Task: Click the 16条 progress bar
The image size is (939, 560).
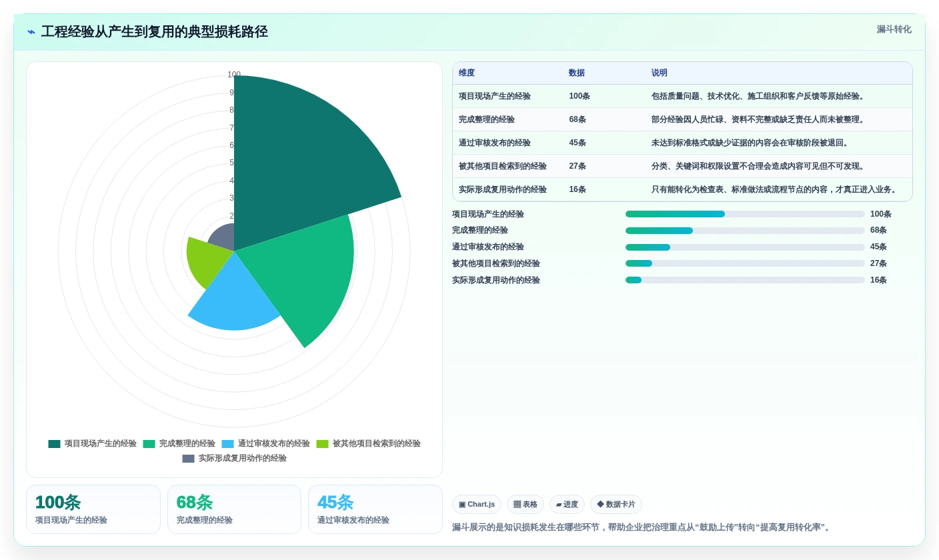Action: pyautogui.click(x=745, y=280)
